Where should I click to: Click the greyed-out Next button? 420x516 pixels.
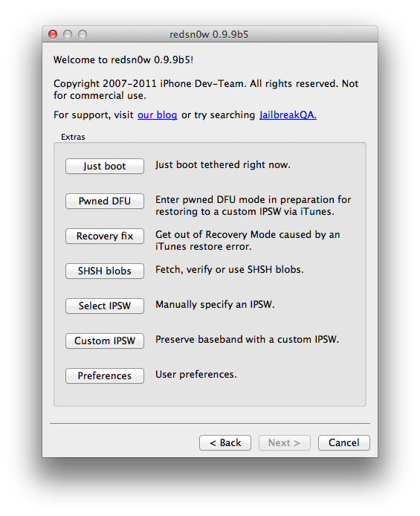pos(285,442)
